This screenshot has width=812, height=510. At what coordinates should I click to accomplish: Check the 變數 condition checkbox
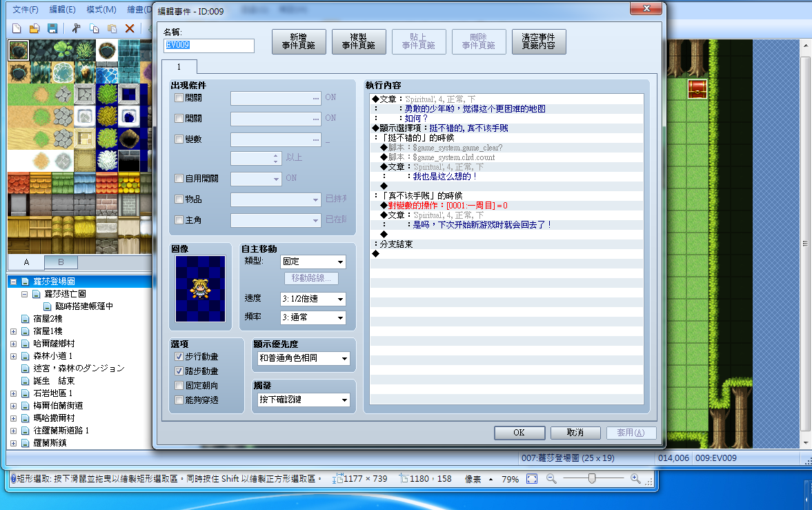[x=179, y=139]
